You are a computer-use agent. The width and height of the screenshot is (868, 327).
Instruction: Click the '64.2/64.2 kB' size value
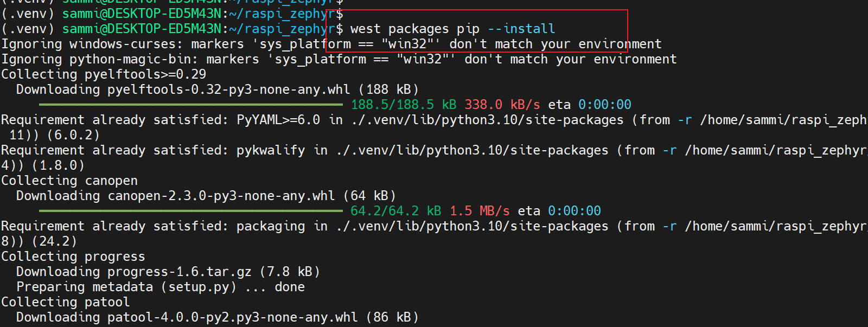pyautogui.click(x=396, y=211)
